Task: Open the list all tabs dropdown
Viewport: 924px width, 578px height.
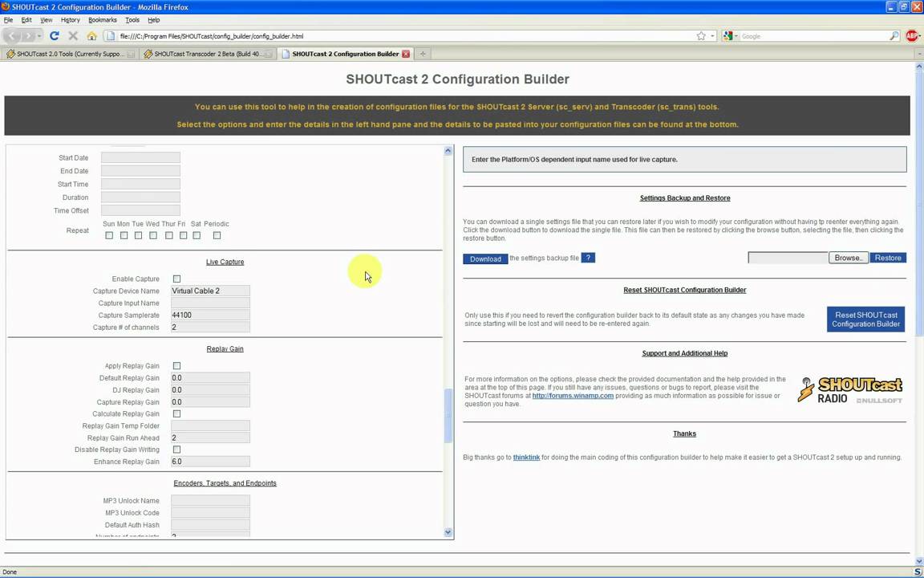Action: pos(919,54)
